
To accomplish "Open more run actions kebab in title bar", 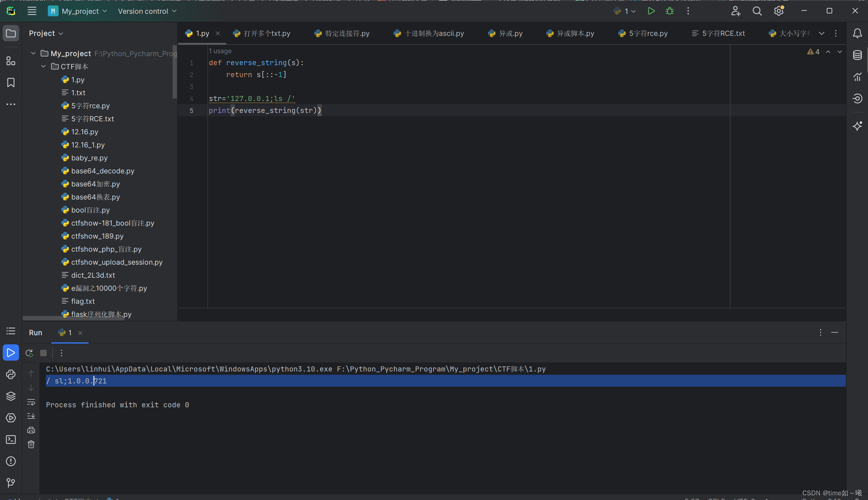I will 688,11.
